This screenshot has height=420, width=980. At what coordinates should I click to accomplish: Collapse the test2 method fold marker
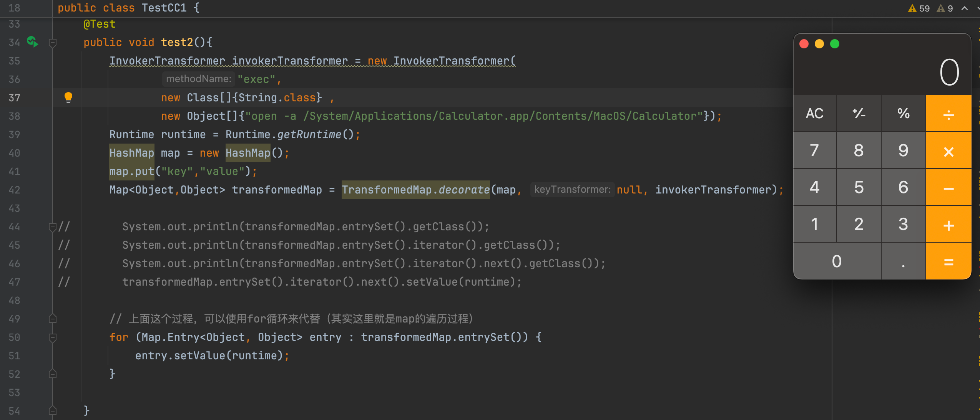[53, 43]
